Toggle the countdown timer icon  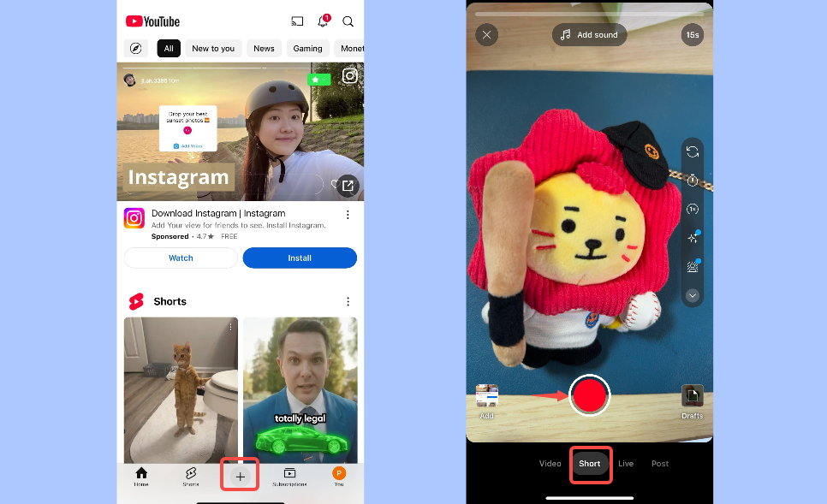693,181
